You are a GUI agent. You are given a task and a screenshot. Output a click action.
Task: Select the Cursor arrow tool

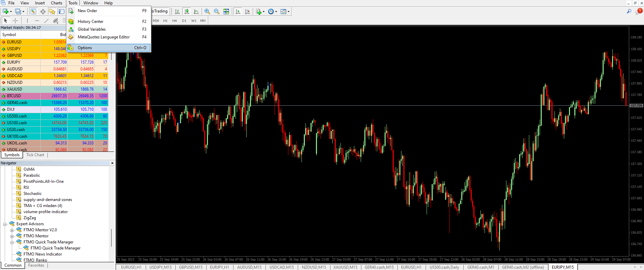(6, 21)
